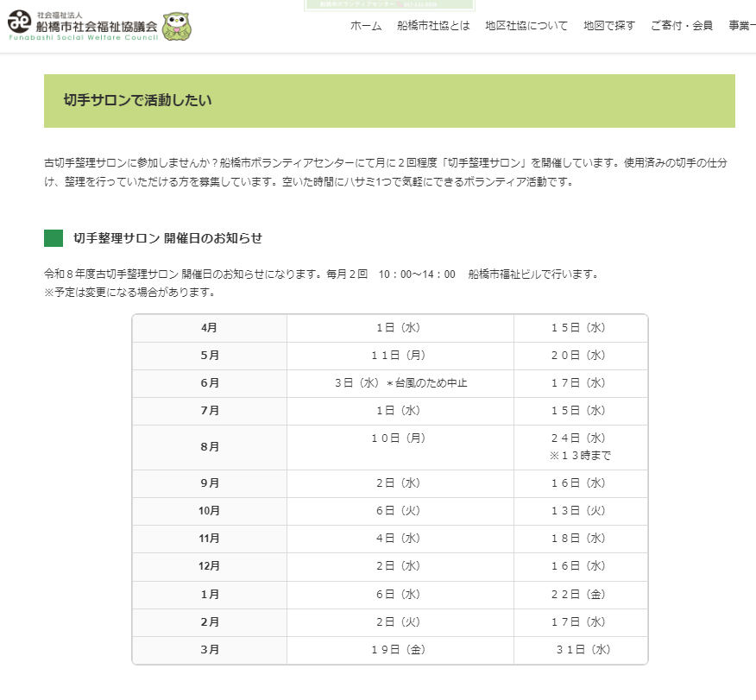
Task: Select the 3月 row header
Action: pyautogui.click(x=210, y=650)
